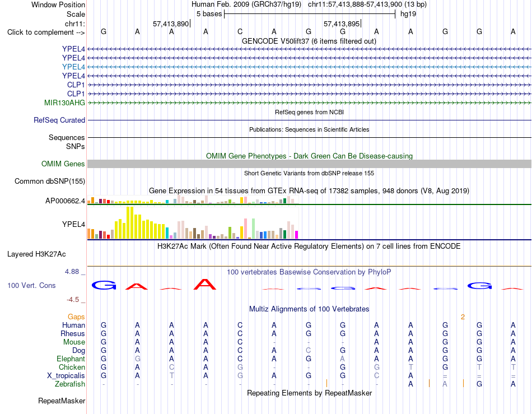
Task: Click the -4.5 PhyloP lower scale value
Action: click(x=73, y=300)
